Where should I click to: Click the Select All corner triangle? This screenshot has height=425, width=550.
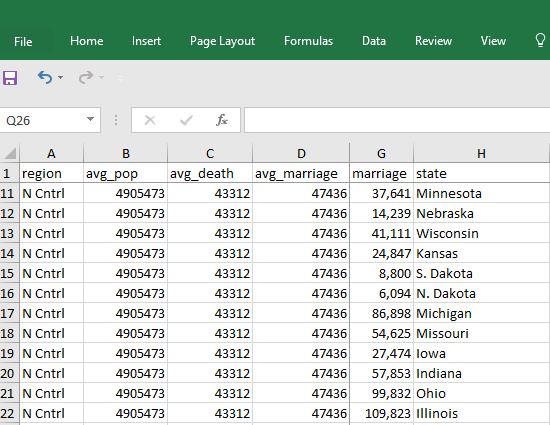click(10, 153)
